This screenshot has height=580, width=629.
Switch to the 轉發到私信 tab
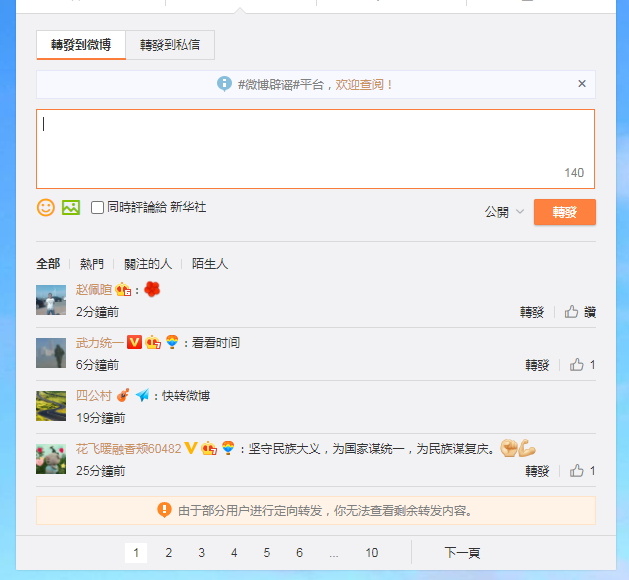point(170,45)
